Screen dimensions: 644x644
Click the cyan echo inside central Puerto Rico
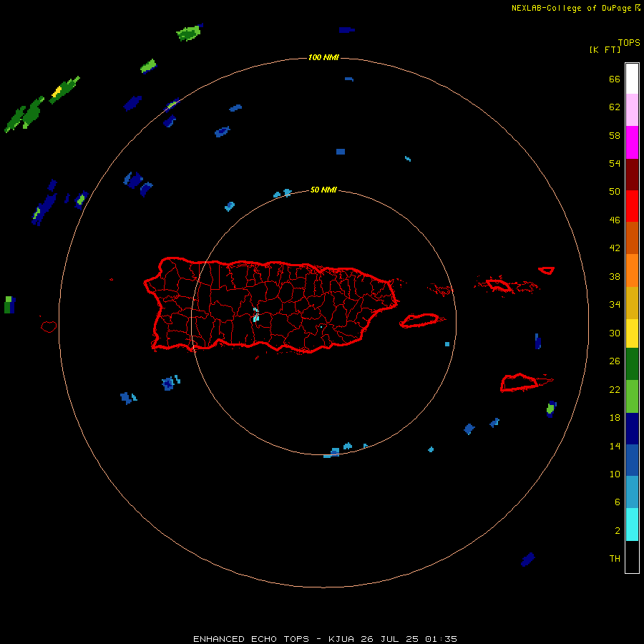[256, 315]
